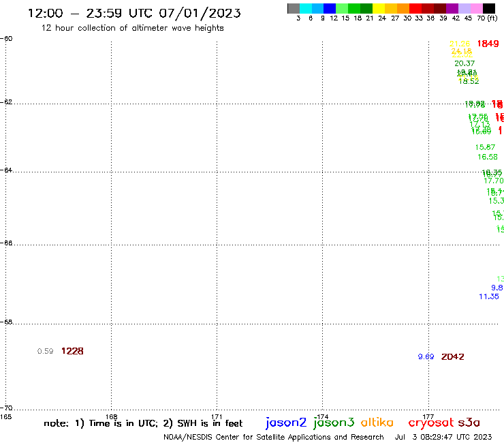Click the '17.70' wave height reading

(x=494, y=181)
